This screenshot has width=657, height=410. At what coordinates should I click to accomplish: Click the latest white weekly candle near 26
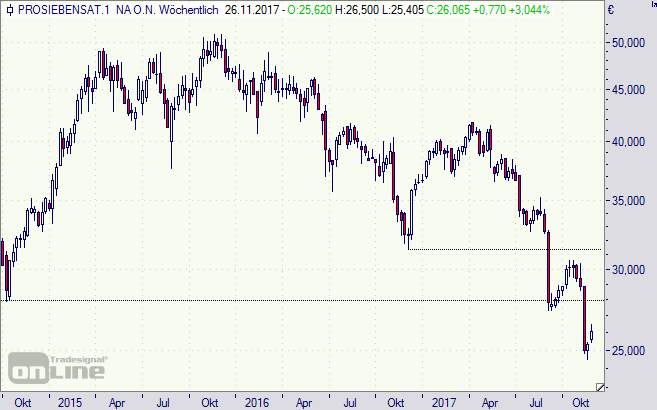pos(592,335)
